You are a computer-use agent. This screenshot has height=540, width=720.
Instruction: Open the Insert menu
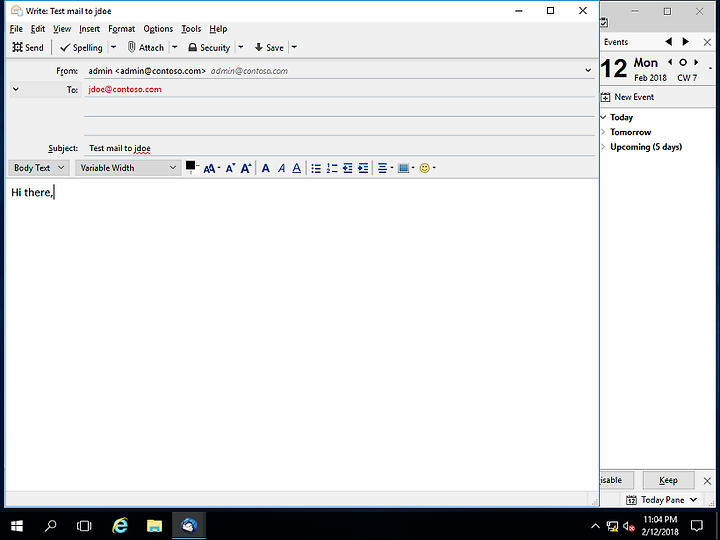coord(89,29)
